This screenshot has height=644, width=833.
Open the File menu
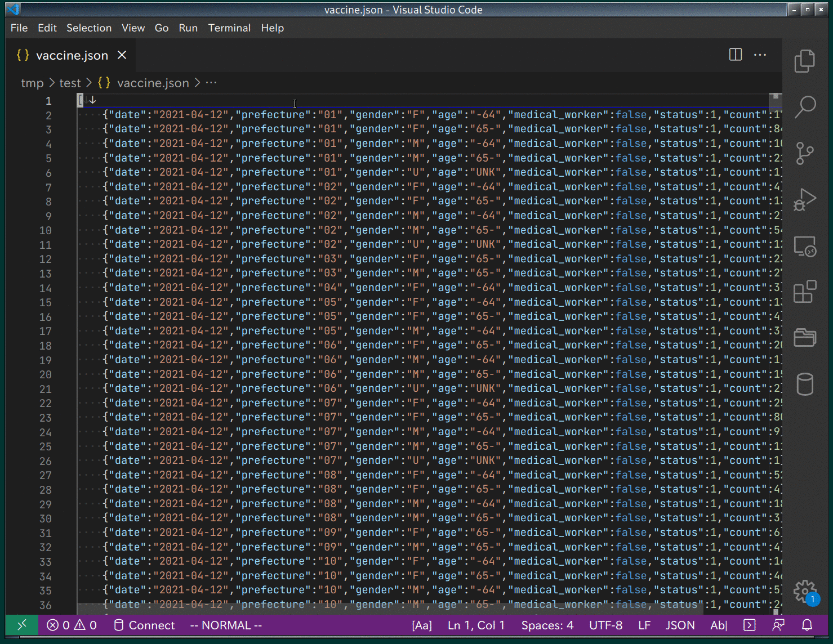tap(19, 28)
